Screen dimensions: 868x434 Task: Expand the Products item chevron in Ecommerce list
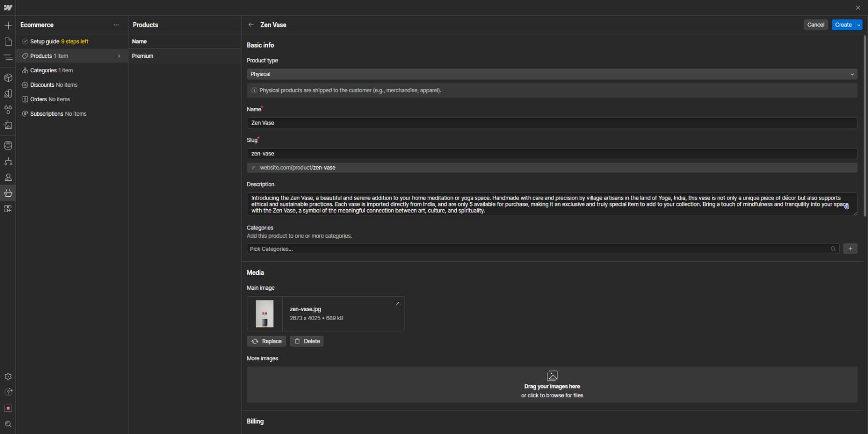pos(119,56)
